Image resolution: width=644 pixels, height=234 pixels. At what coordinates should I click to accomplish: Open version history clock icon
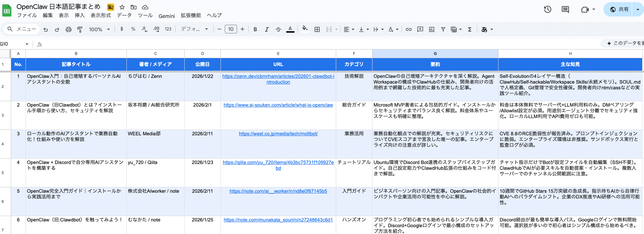(x=547, y=10)
